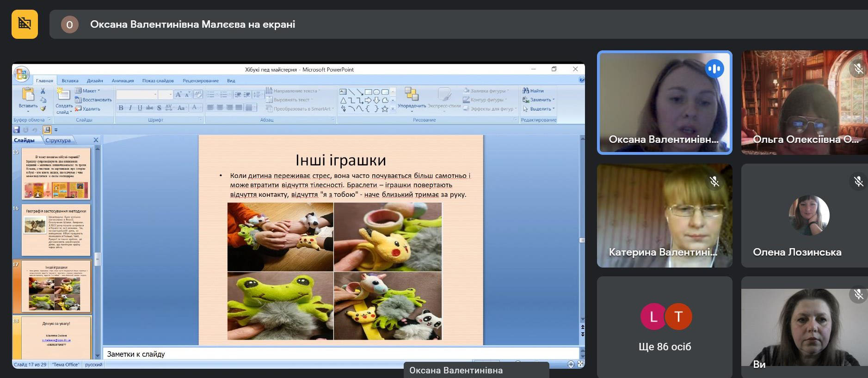Select slide 15 thumbnail in the pane
The height and width of the screenshot is (378, 868).
(55, 174)
